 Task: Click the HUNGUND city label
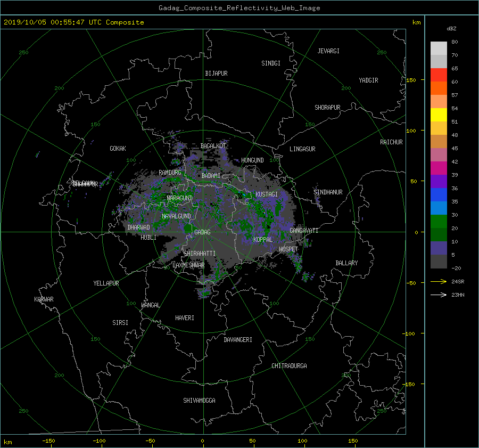pos(252,160)
